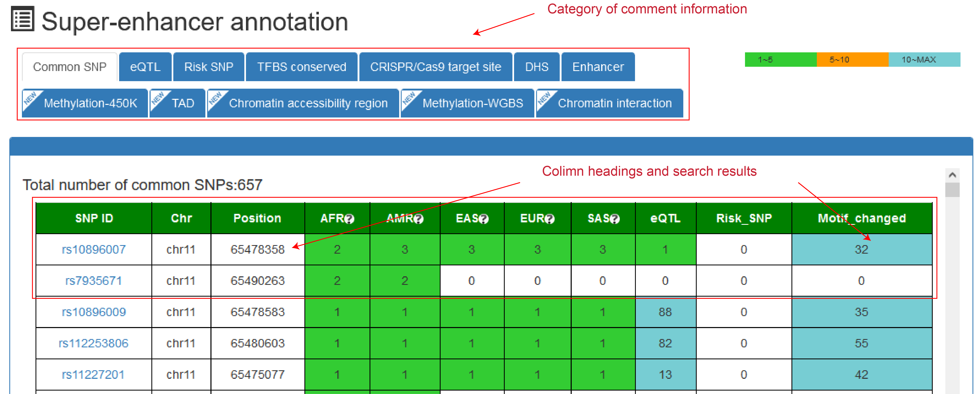
Task: Open SNP link rs112253806
Action: [94, 343]
